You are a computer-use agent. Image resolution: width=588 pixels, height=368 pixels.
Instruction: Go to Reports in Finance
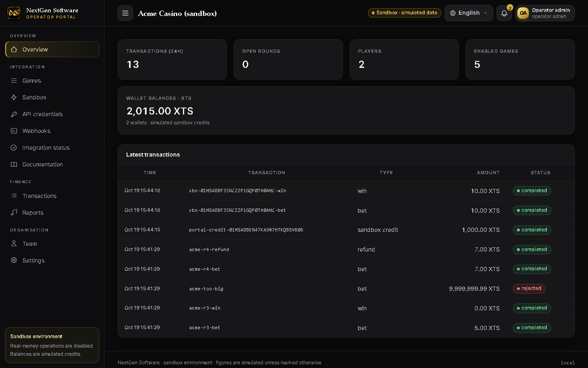coord(52,213)
